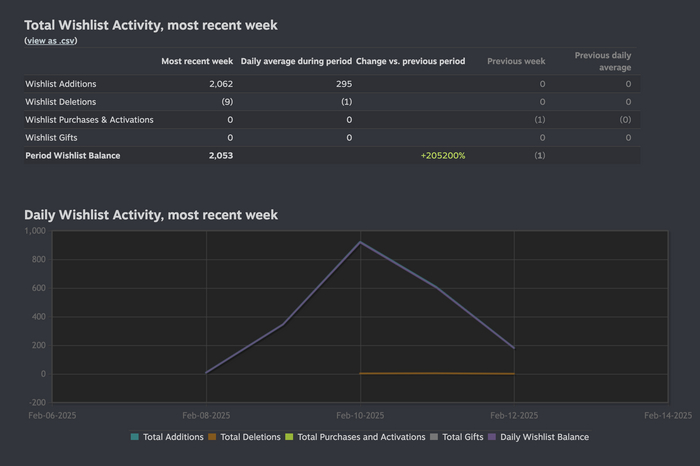Click the gray Total Gifts legend swatch
700x466 pixels.
pyautogui.click(x=434, y=437)
